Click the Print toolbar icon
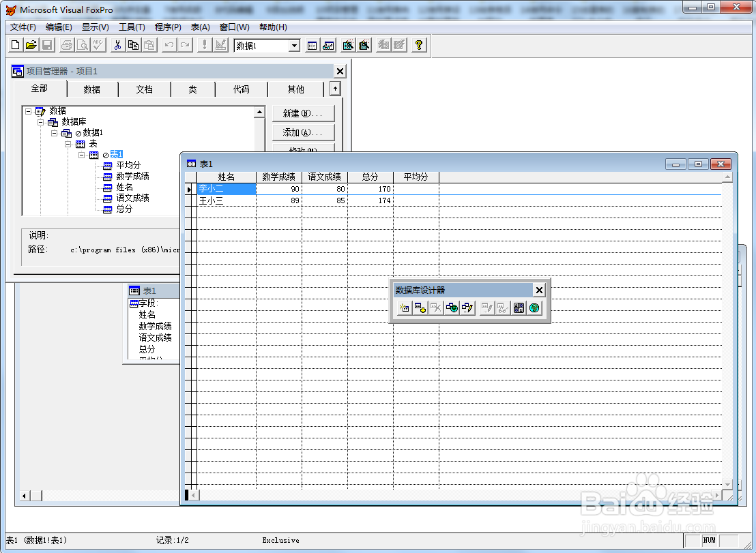The height and width of the screenshot is (553, 756). [67, 45]
